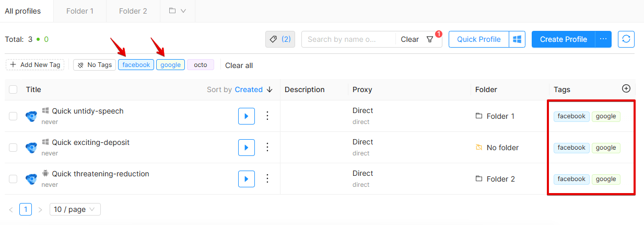Go to the previous page arrow
644x225 pixels.
click(x=11, y=209)
